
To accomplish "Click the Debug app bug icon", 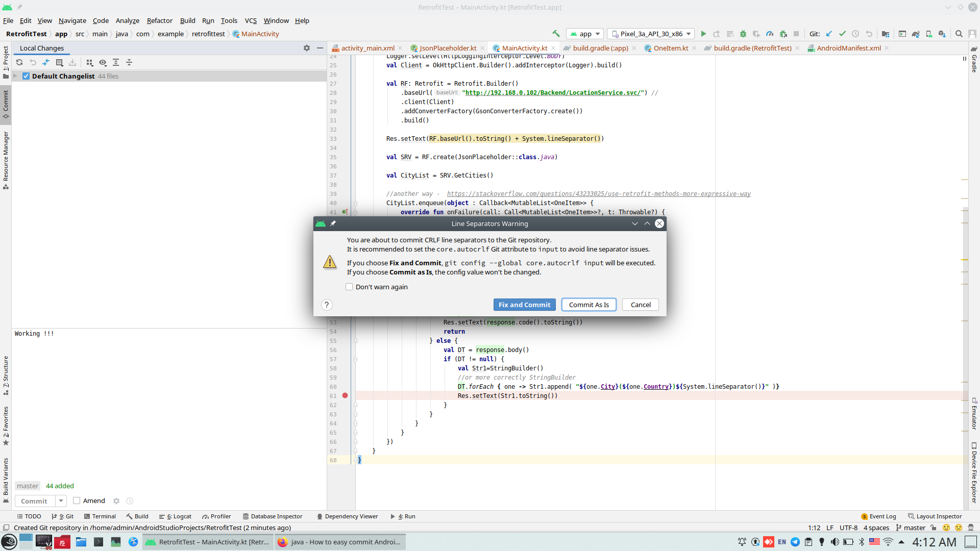I will coord(743,34).
